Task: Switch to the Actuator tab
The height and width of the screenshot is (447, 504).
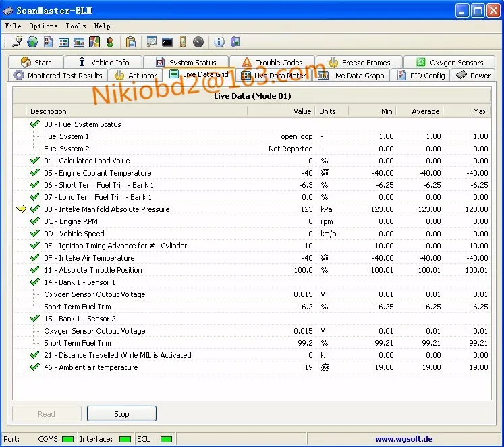Action: [x=136, y=75]
